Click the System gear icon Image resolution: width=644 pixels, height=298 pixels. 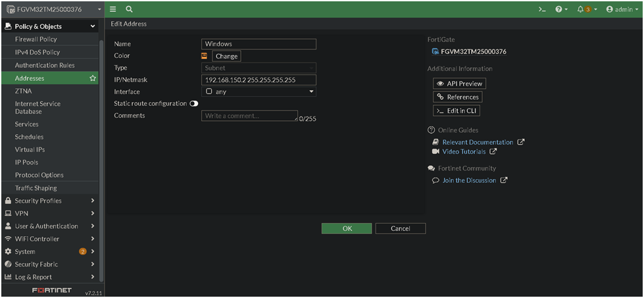(x=8, y=251)
